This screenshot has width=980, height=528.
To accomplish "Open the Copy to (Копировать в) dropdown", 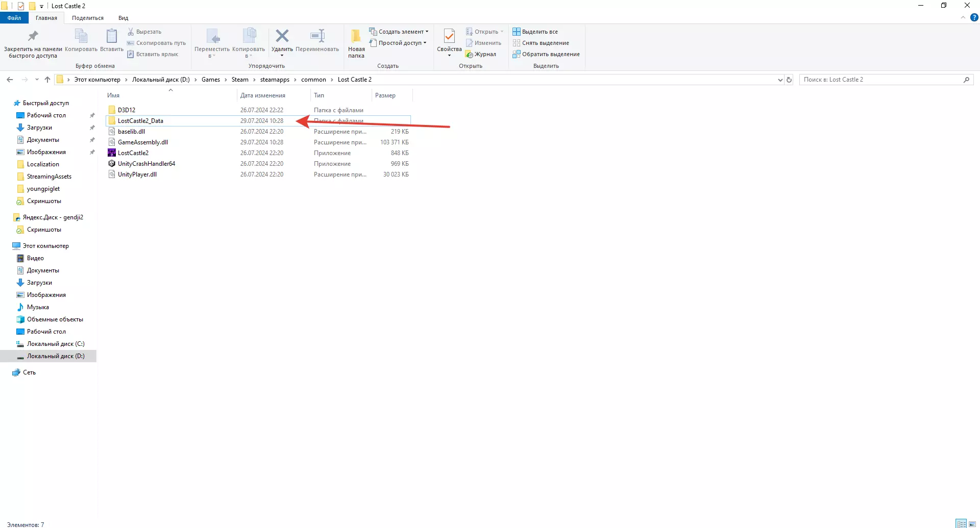I will coord(249,43).
